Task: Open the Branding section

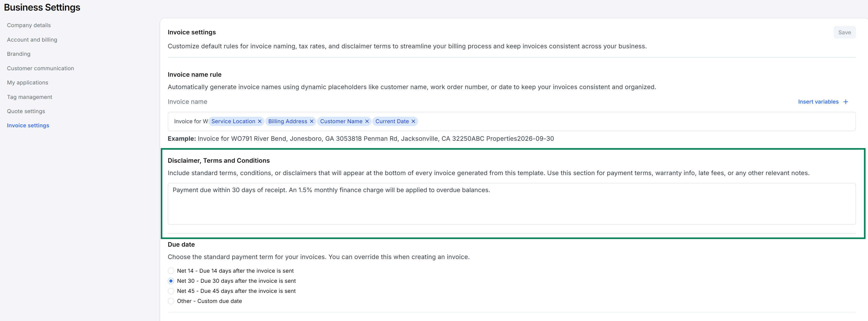Action: 19,54
